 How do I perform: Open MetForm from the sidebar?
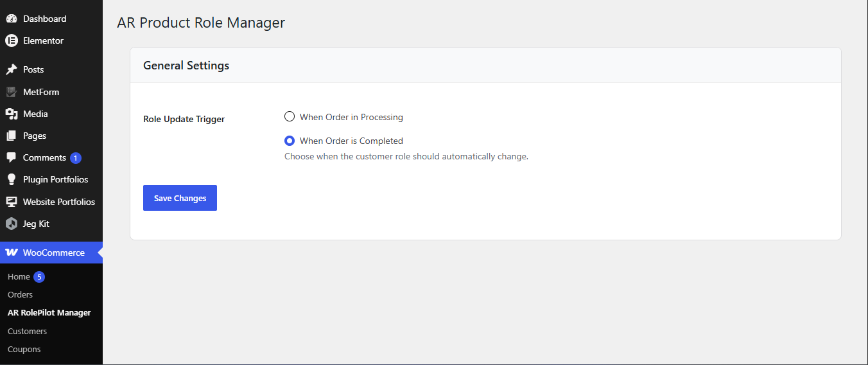point(51,92)
